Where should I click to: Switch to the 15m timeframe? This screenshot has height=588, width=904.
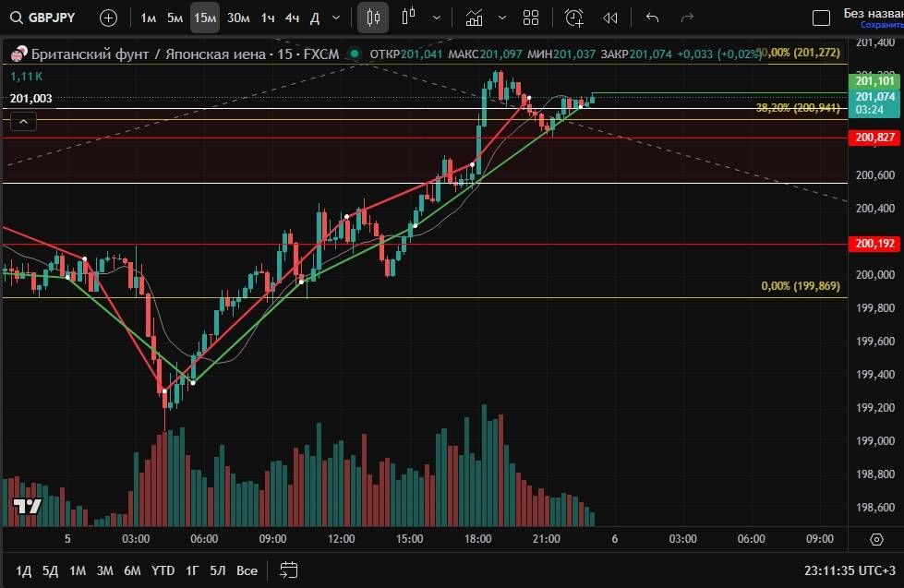[x=205, y=18]
